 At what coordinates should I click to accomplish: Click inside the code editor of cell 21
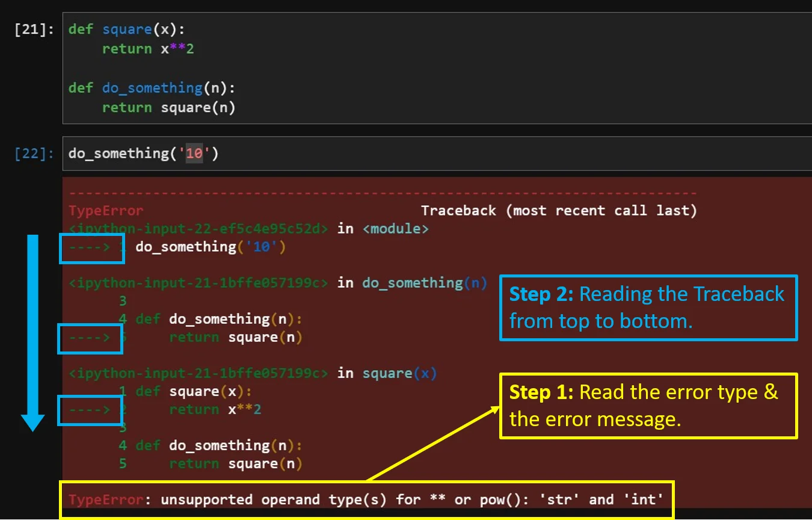[437, 68]
